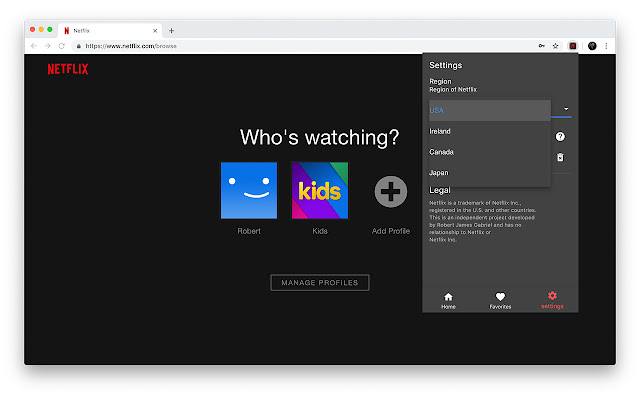Click the Add Profile plus icon
This screenshot has height=400, width=640.
[x=391, y=191]
